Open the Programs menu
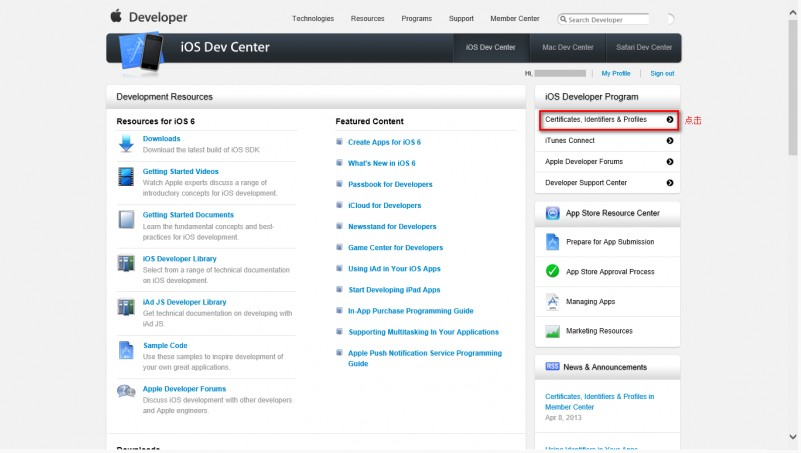The width and height of the screenshot is (801, 453). 416,18
